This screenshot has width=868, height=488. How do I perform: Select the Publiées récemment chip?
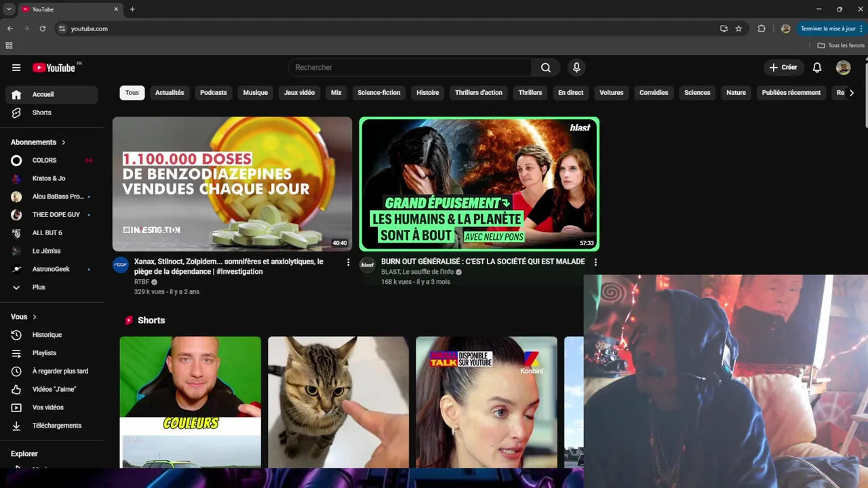[x=791, y=93]
